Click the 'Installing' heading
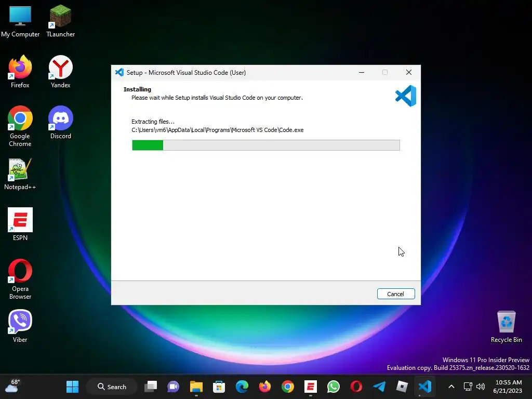This screenshot has height=399, width=532. click(137, 89)
